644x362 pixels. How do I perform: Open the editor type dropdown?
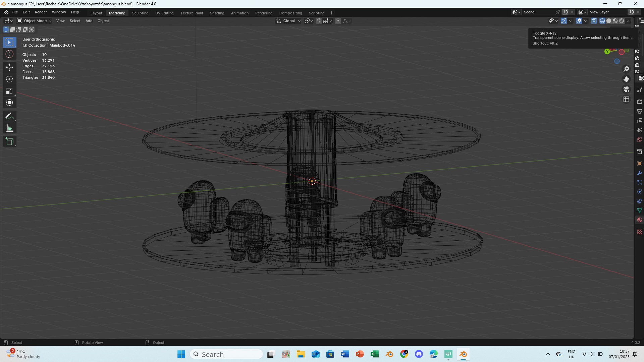click(x=8, y=21)
